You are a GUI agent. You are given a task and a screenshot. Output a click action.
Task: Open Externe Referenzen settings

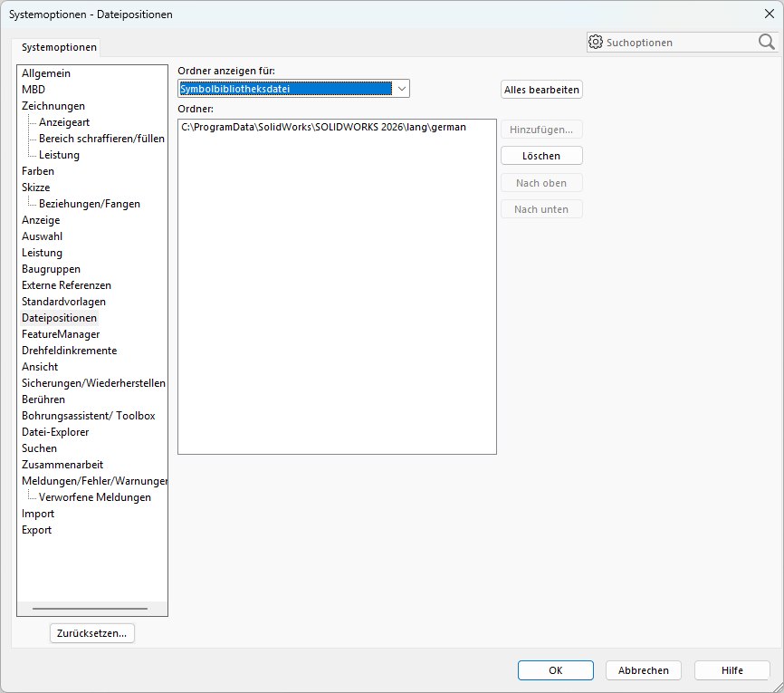(66, 284)
